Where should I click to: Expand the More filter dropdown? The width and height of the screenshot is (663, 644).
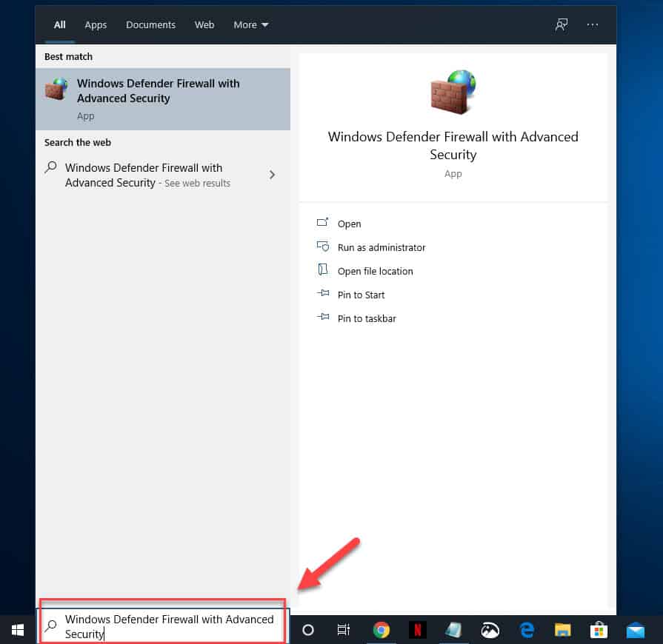coord(250,25)
